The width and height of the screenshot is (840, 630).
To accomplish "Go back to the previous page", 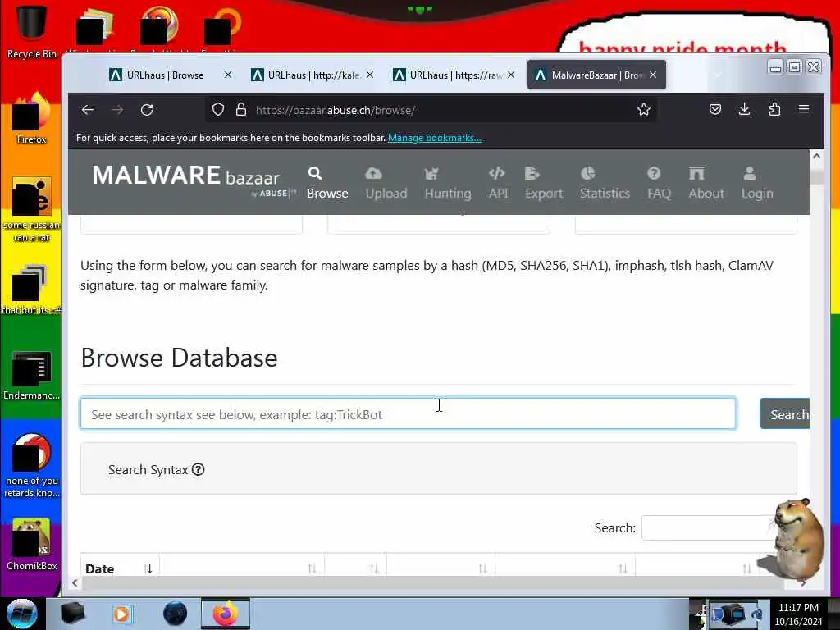I will (88, 110).
